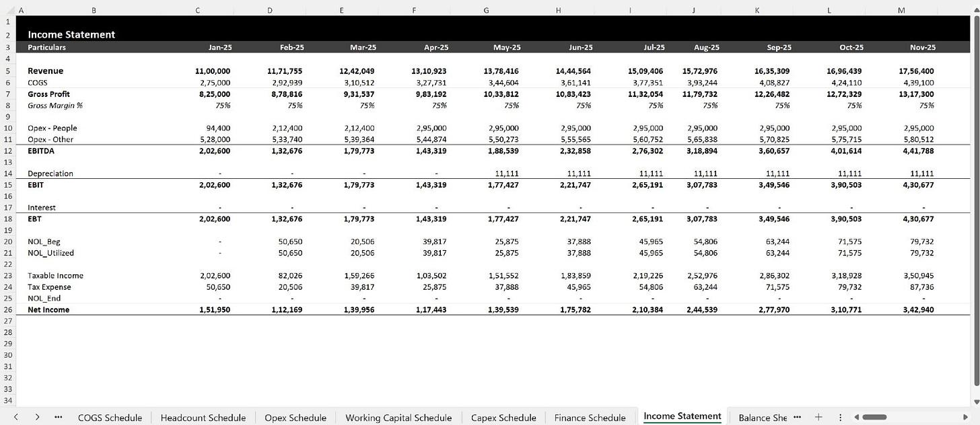Open the Capex Schedule tab
980x425 pixels.
pos(503,418)
